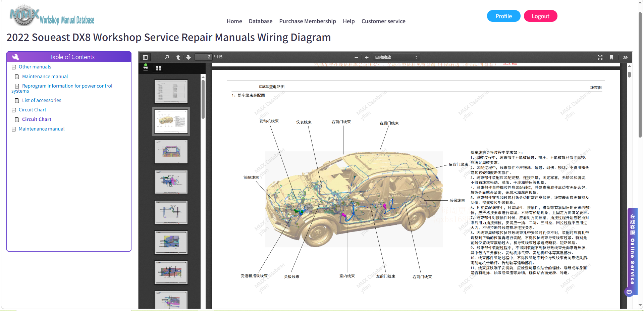Switch to fullscreen presentation mode
The width and height of the screenshot is (644, 311).
coord(600,57)
